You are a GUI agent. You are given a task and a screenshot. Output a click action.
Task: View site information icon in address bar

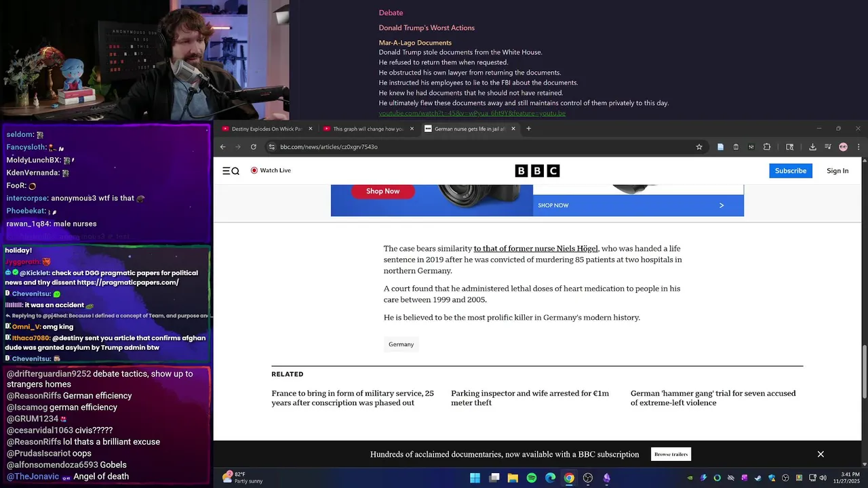pyautogui.click(x=271, y=146)
